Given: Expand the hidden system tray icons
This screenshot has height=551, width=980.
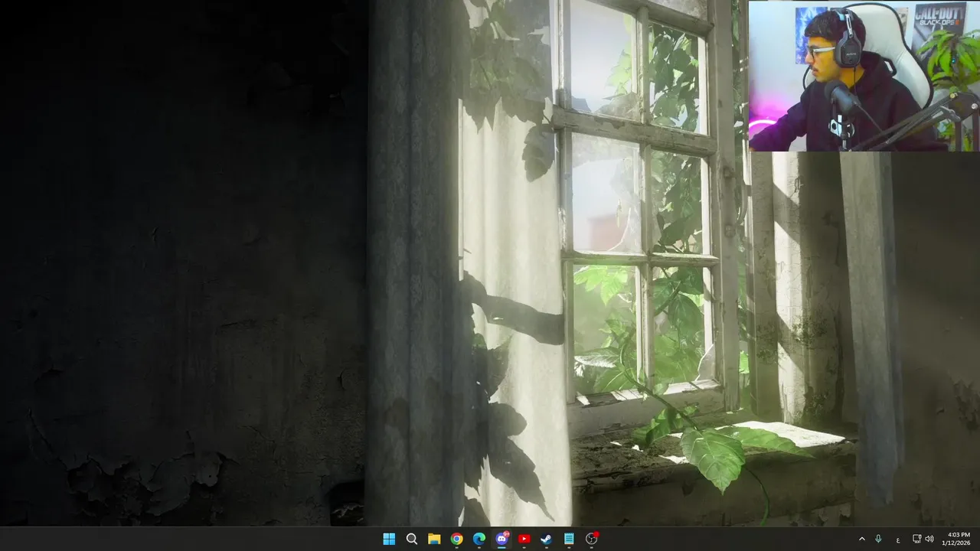Looking at the screenshot, I should pyautogui.click(x=861, y=539).
